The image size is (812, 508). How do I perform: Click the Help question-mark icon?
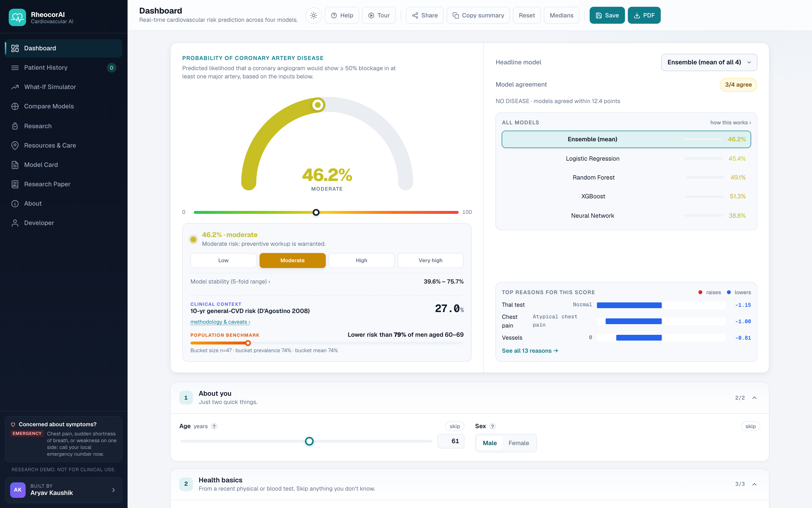pos(334,15)
